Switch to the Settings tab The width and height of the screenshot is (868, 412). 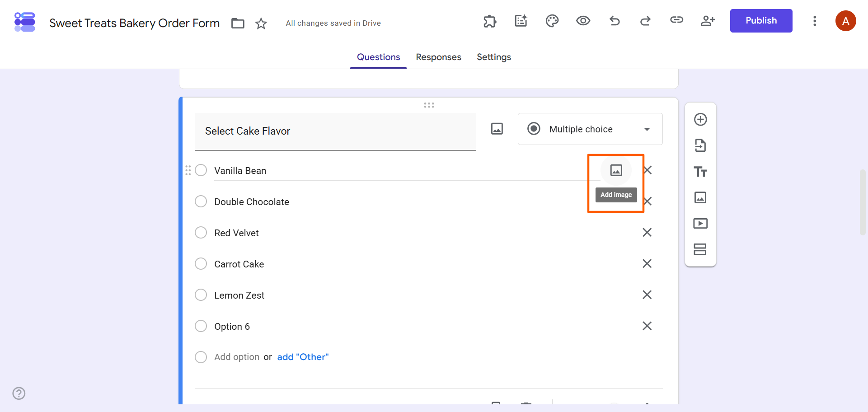click(494, 57)
